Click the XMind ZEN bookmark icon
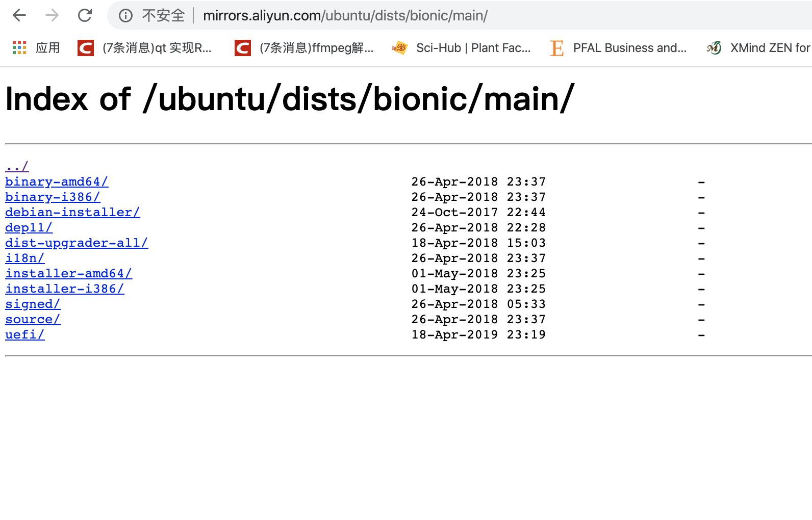The width and height of the screenshot is (812, 520). pos(714,47)
